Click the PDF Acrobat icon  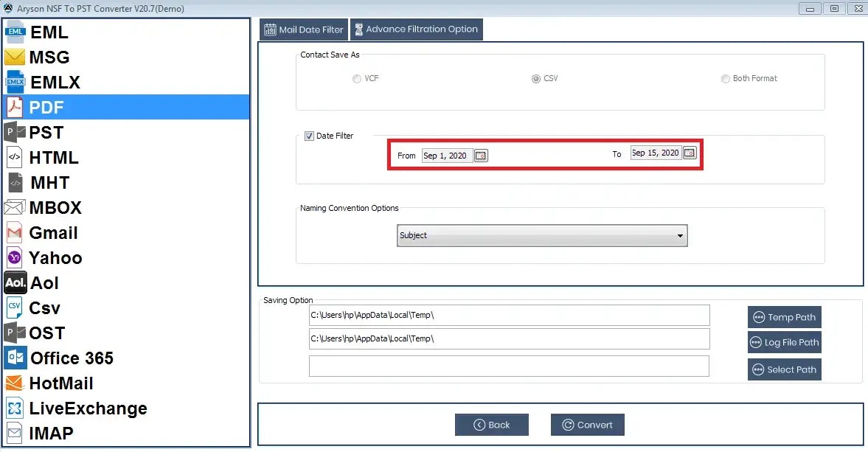pyautogui.click(x=15, y=107)
